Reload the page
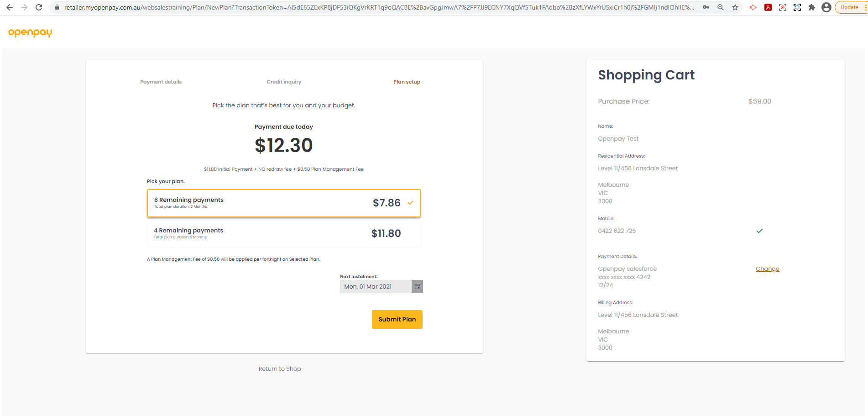The height and width of the screenshot is (416, 868). (39, 7)
